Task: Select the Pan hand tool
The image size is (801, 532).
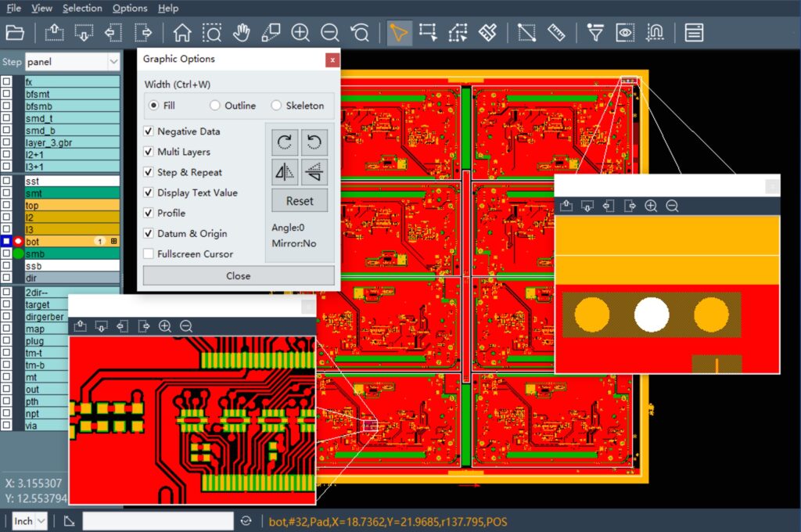Action: click(242, 33)
